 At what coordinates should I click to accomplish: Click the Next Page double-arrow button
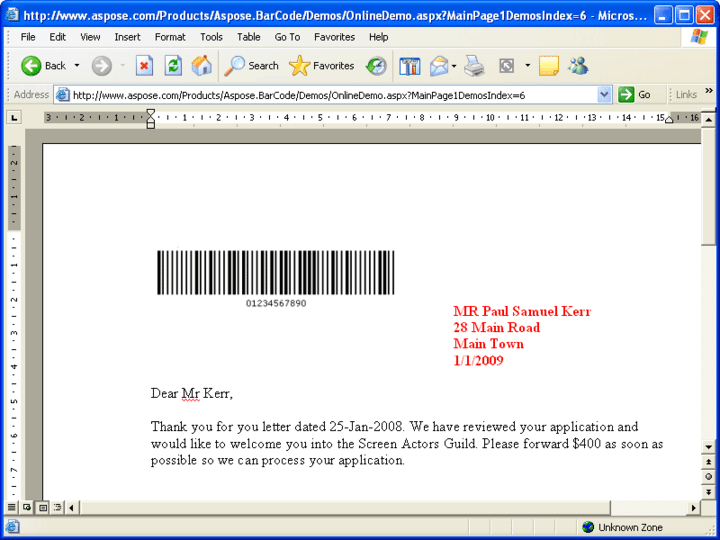point(709,492)
